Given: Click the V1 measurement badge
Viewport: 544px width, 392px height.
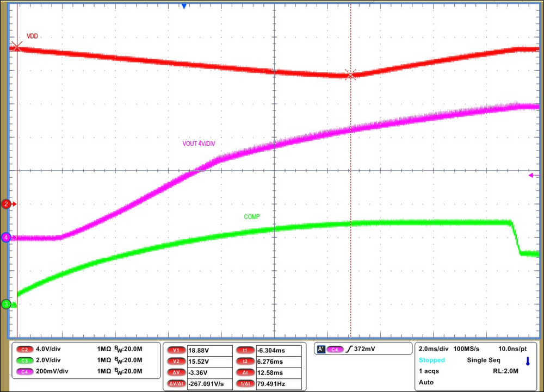Looking at the screenshot, I should pos(176,350).
